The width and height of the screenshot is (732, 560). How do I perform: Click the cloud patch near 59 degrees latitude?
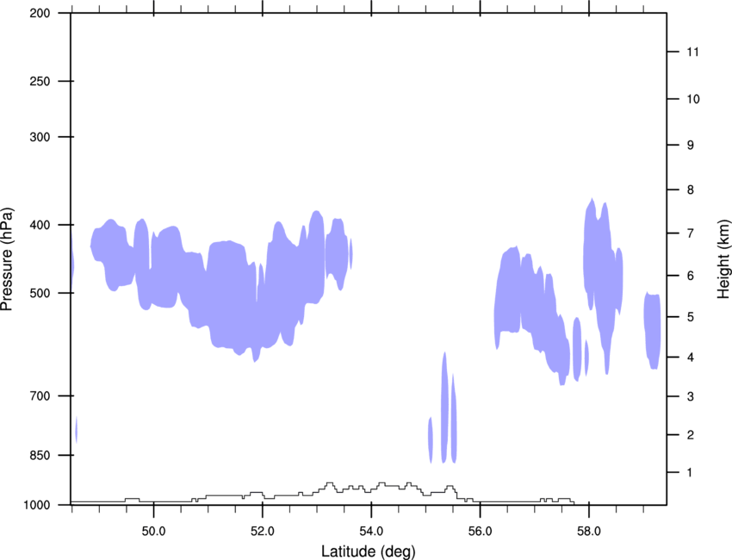click(653, 331)
